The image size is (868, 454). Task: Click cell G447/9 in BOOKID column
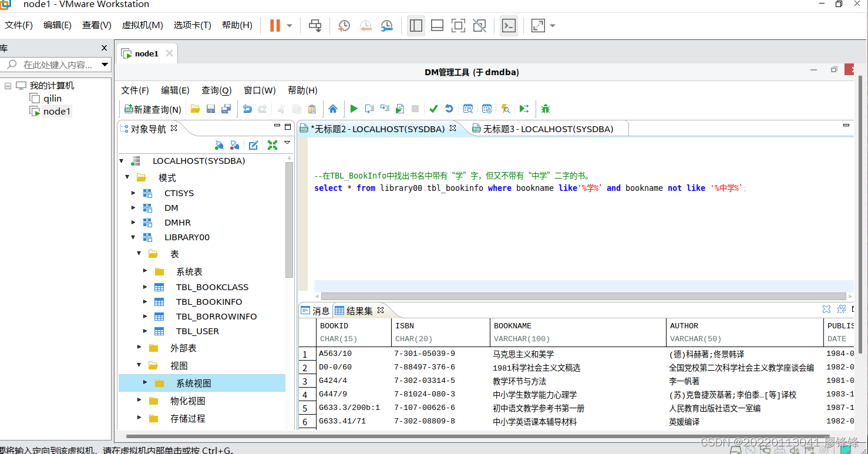coord(333,395)
